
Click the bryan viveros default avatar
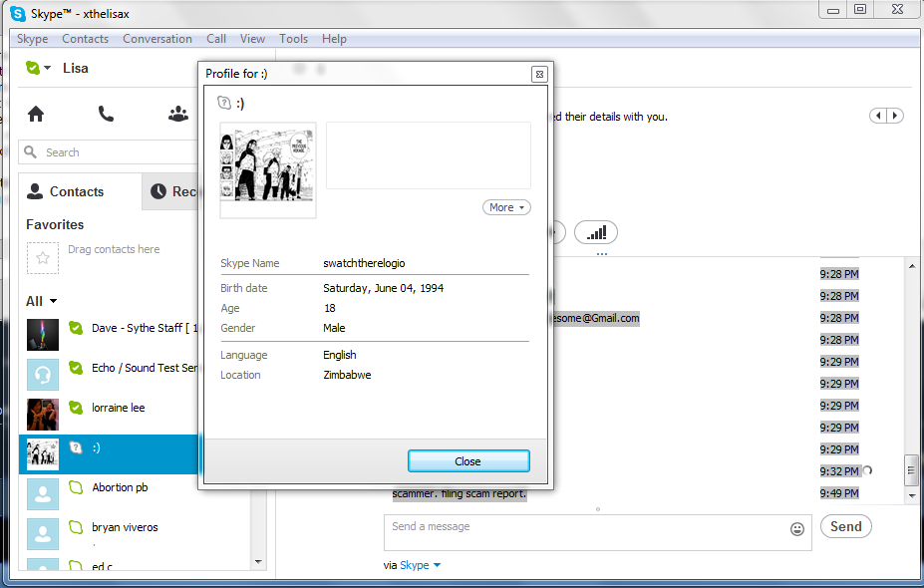43,534
